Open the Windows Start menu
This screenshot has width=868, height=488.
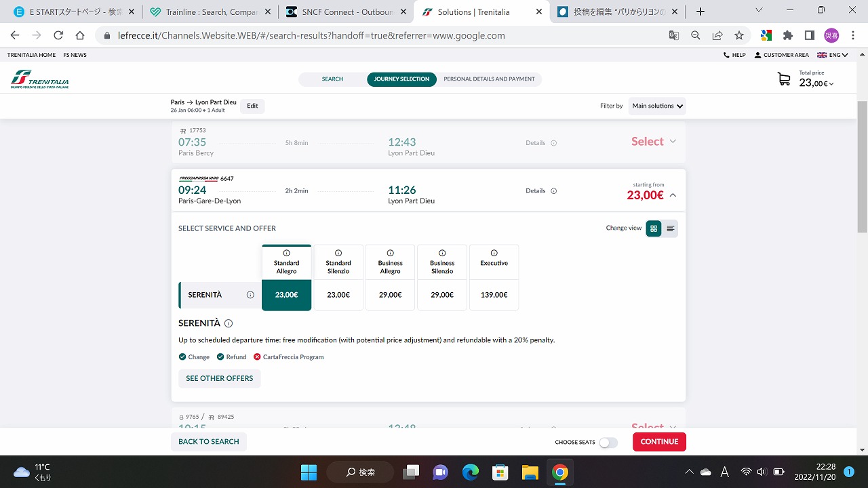point(309,472)
